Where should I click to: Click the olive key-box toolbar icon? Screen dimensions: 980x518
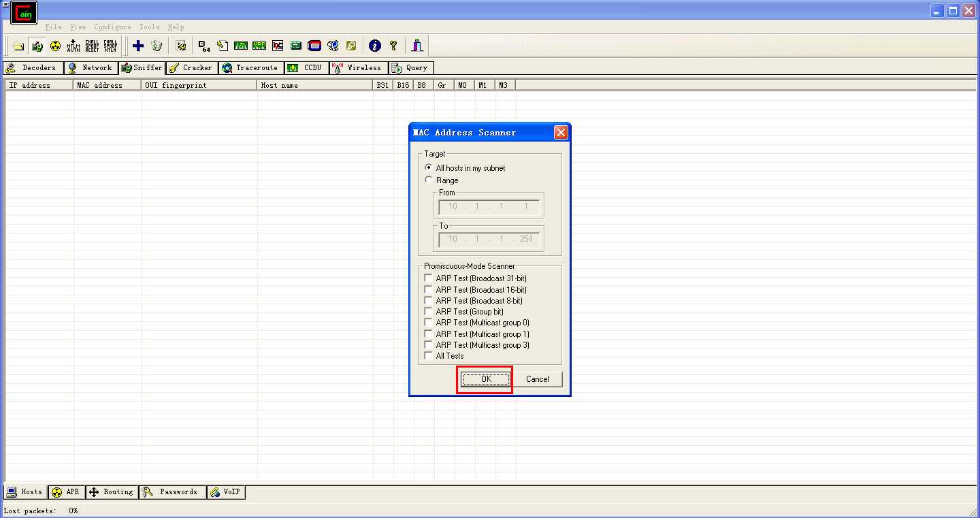point(351,46)
